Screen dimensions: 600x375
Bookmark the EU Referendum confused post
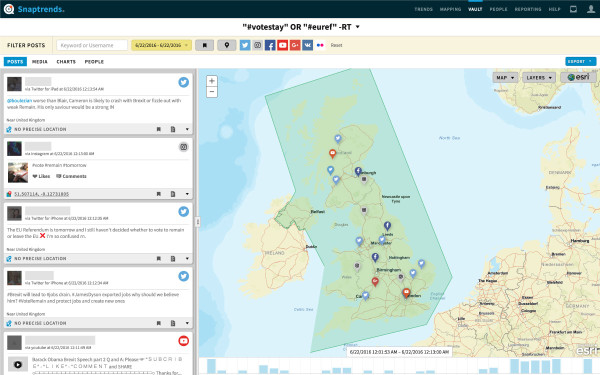point(158,259)
